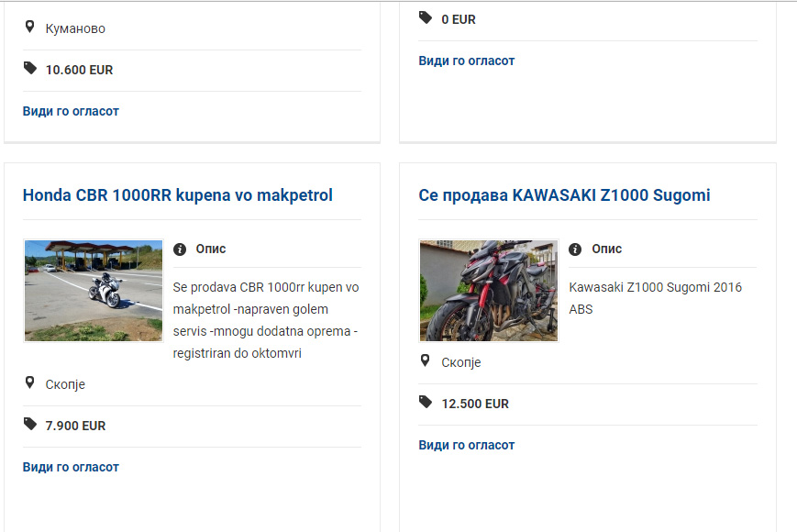The image size is (797, 532).
Task: Select the price text 12.500 EUR
Action: (475, 404)
